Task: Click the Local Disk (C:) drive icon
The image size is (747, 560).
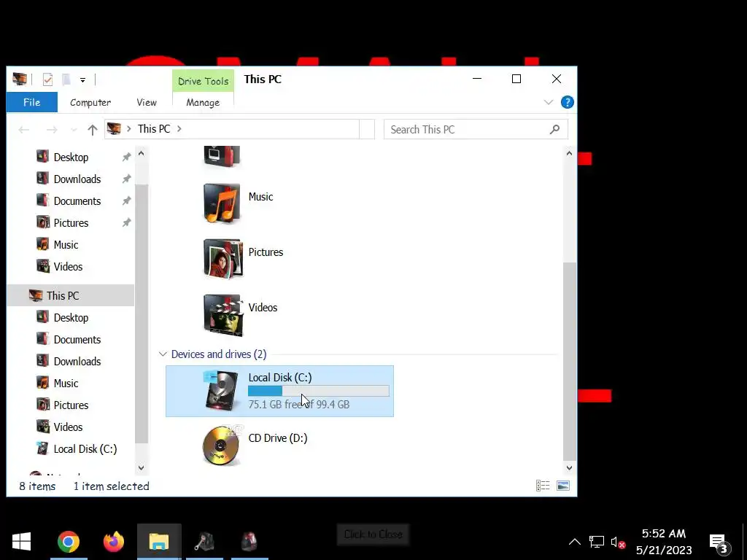Action: pos(221,391)
